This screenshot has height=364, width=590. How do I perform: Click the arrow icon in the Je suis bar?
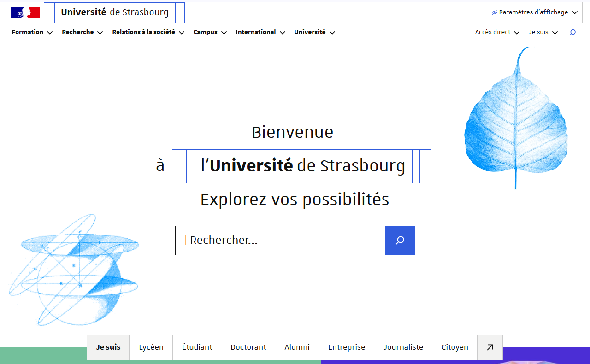(x=490, y=347)
